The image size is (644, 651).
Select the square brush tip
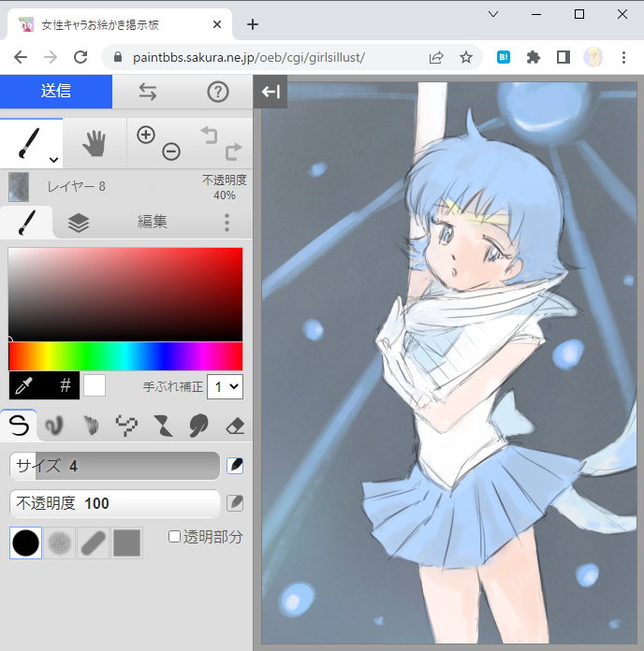coord(126,543)
